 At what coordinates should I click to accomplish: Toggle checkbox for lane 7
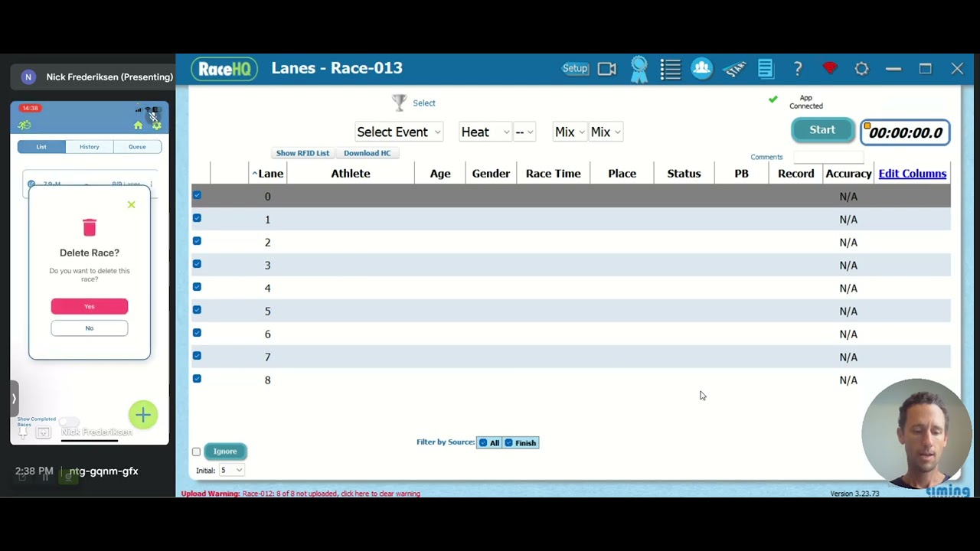(x=197, y=357)
